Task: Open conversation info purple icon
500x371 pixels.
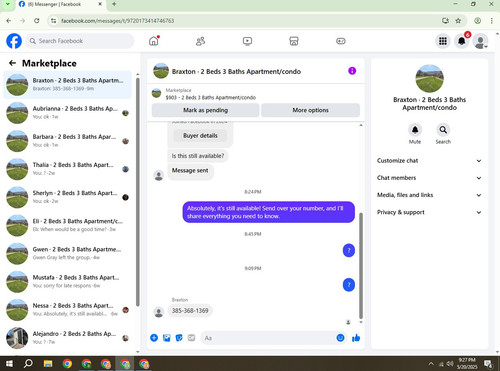Action: pyautogui.click(x=352, y=71)
